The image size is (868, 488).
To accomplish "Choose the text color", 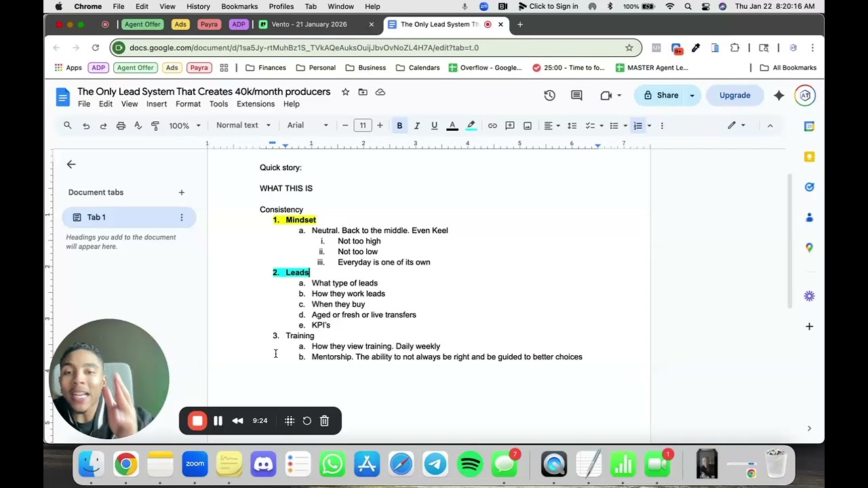I will tap(452, 125).
